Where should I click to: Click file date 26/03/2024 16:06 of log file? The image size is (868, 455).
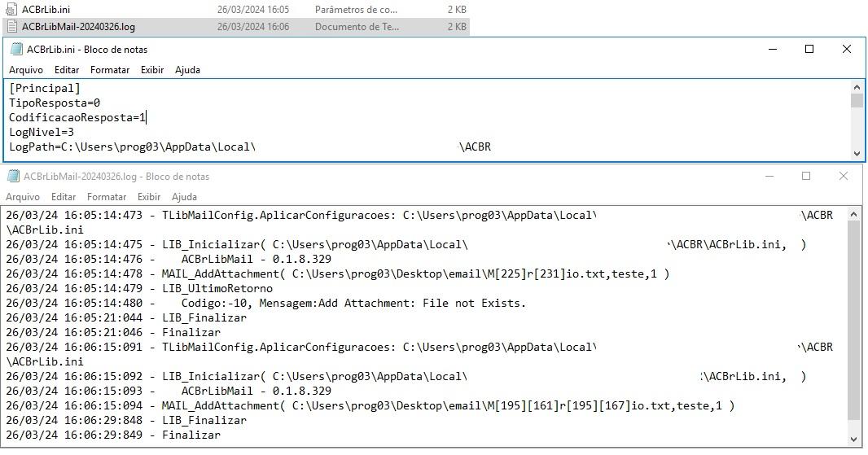253,27
